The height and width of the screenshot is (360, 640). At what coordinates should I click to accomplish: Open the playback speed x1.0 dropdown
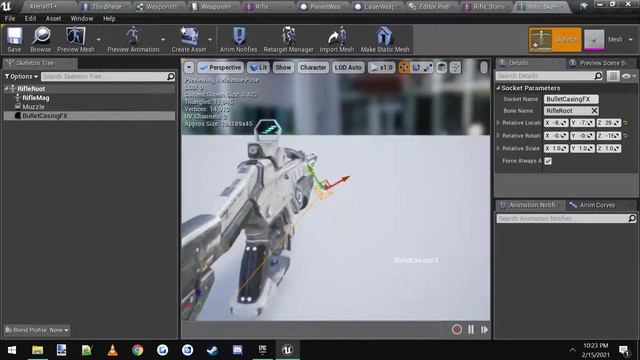click(381, 67)
